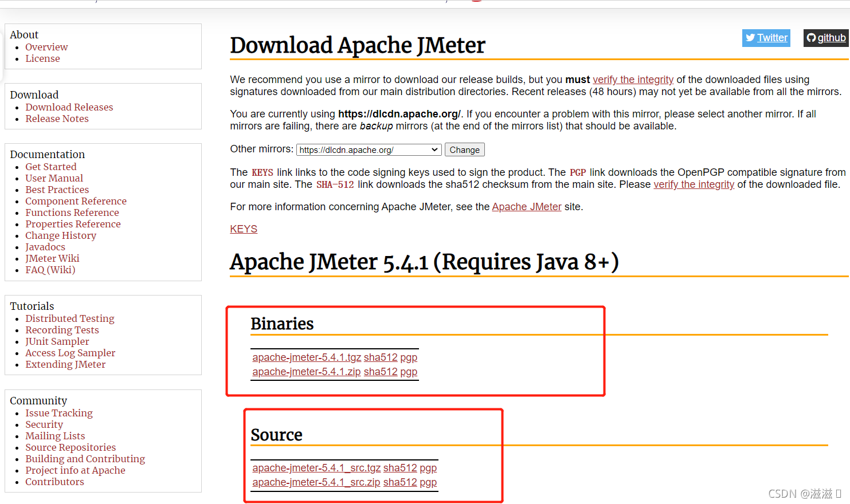This screenshot has width=850, height=504.
Task: Open Building and Contributing page
Action: point(85,459)
